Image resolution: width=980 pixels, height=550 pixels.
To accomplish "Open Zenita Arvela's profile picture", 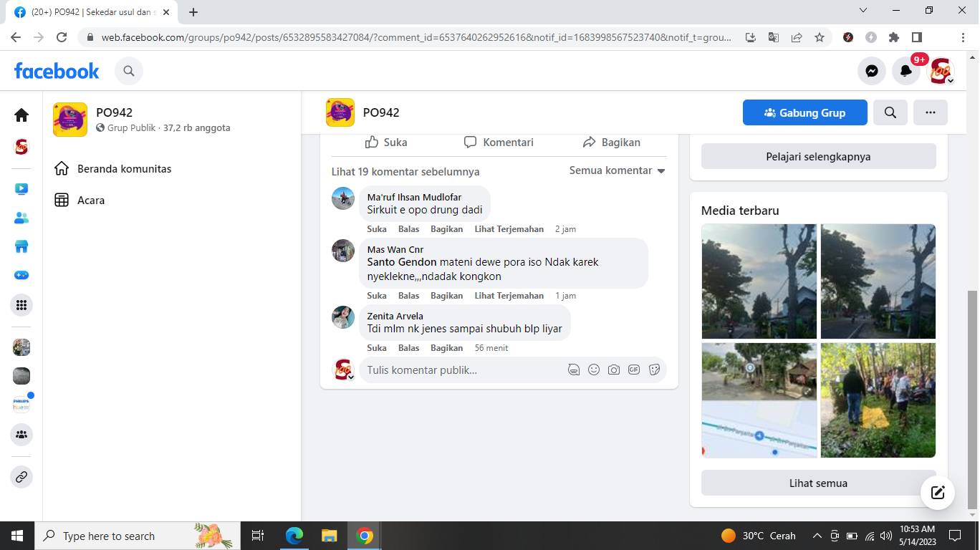I will pos(343,317).
